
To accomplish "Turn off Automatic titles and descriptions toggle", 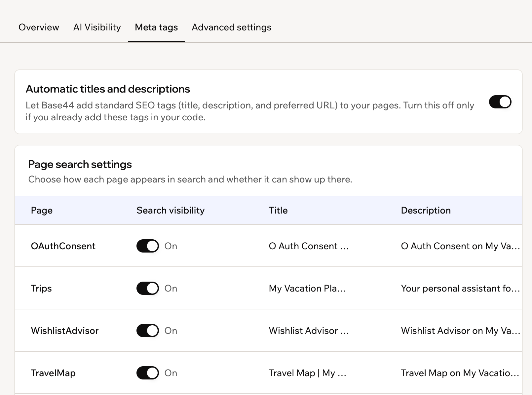I will (500, 102).
